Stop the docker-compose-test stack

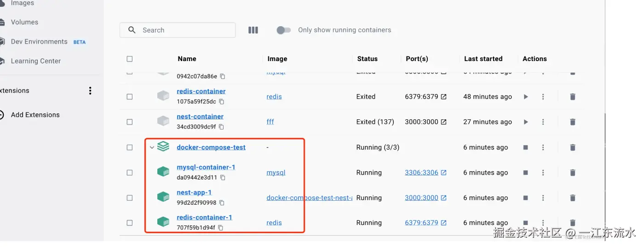(x=526, y=147)
